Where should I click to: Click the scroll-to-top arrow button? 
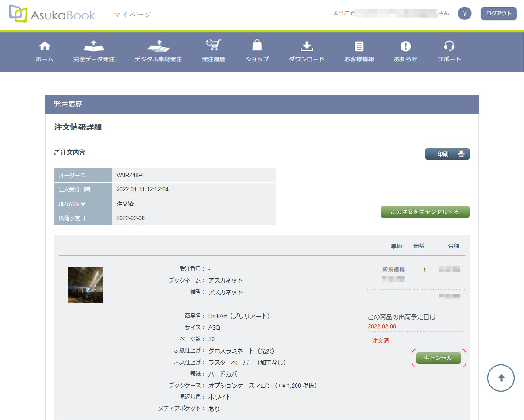tap(501, 378)
